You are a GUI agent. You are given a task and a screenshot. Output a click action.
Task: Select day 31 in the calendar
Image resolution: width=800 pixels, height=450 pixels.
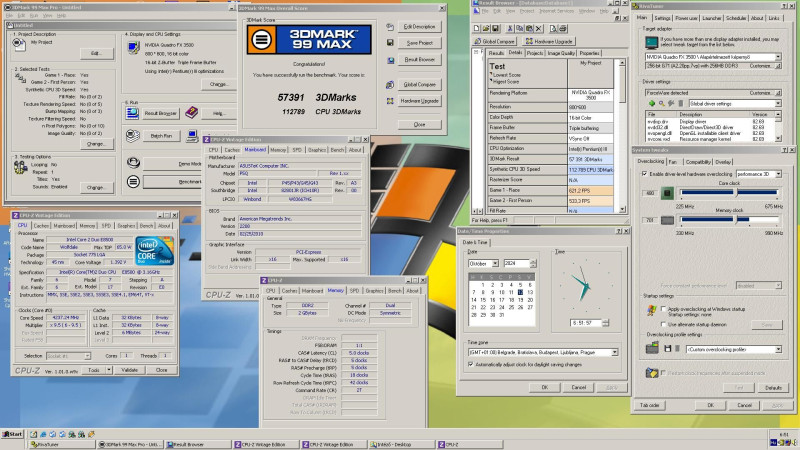[502, 315]
